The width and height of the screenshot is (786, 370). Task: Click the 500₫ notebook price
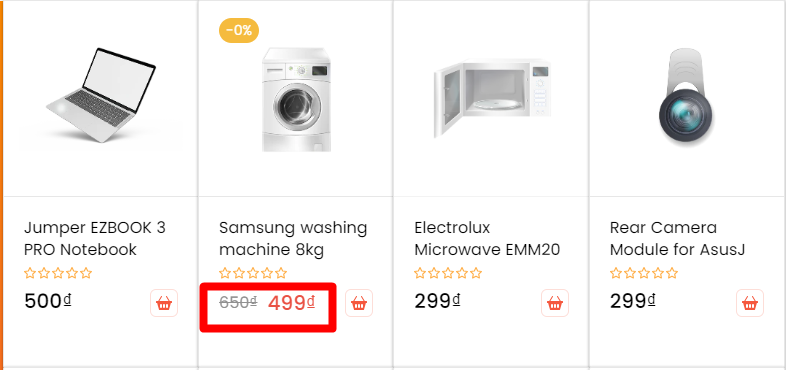click(48, 301)
